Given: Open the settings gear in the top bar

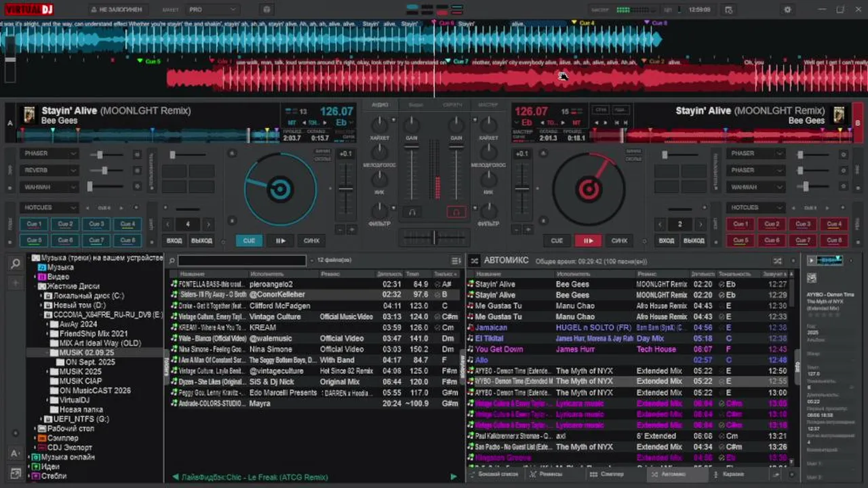Looking at the screenshot, I should [x=787, y=9].
